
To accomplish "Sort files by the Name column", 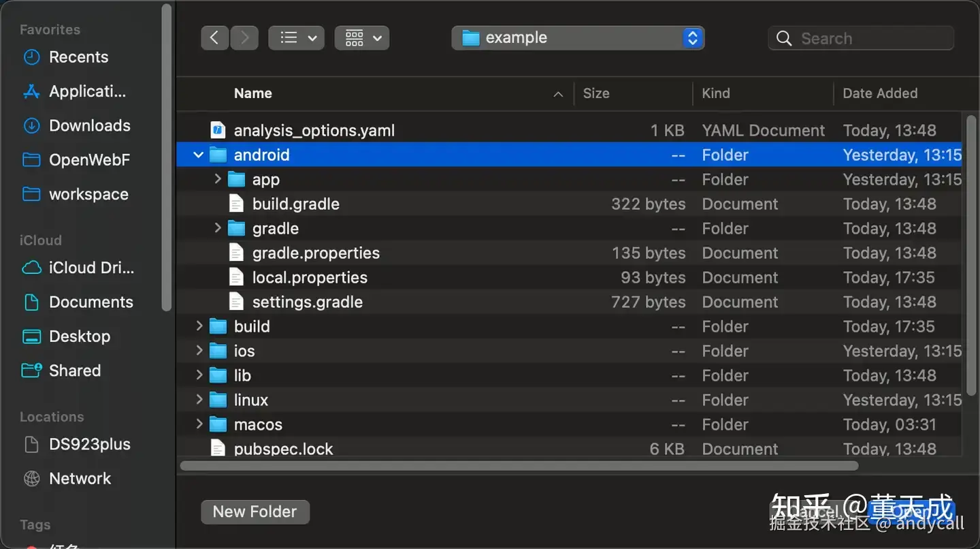I will pos(253,93).
